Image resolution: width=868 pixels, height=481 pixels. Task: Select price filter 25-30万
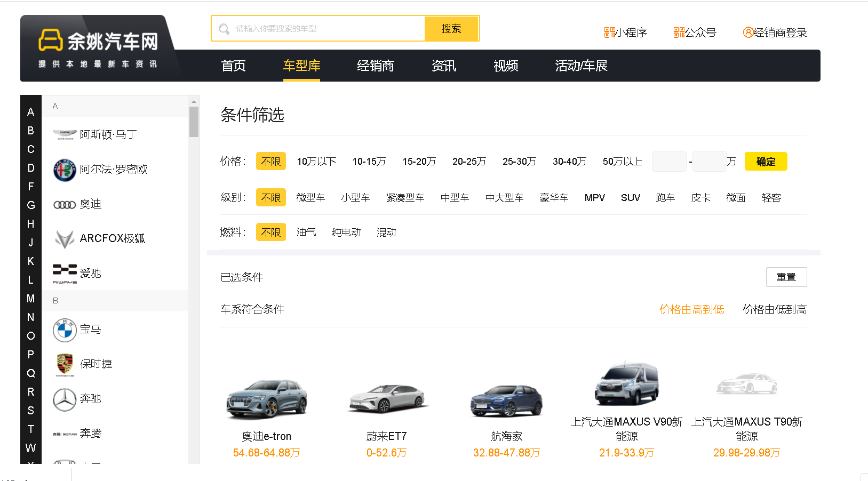pos(519,161)
